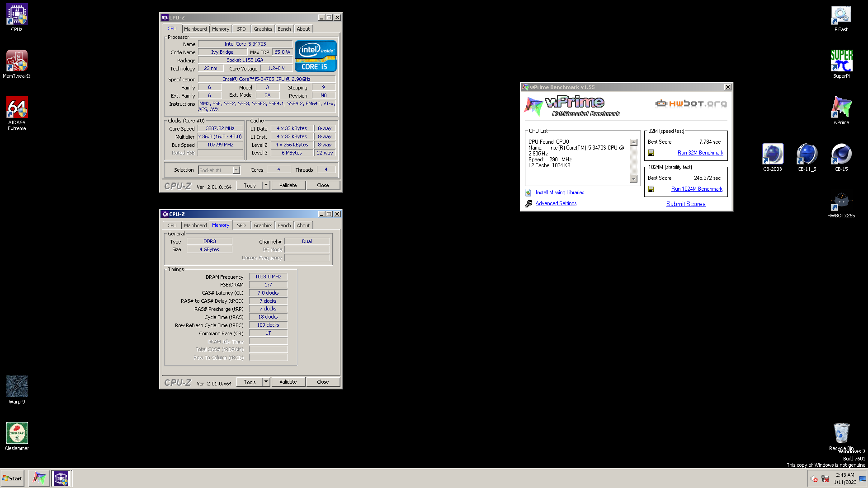The width and height of the screenshot is (868, 488).
Task: Open the wPrime desktop shortcut
Action: click(841, 111)
